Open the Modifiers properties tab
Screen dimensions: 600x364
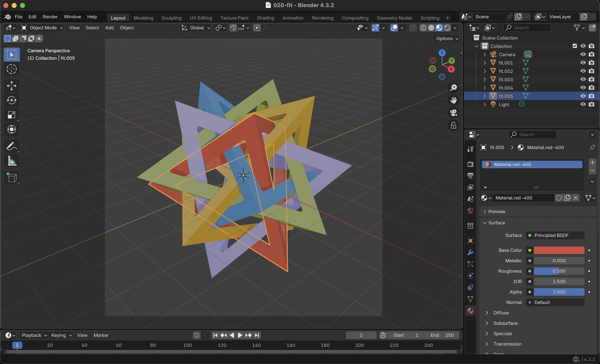[470, 253]
